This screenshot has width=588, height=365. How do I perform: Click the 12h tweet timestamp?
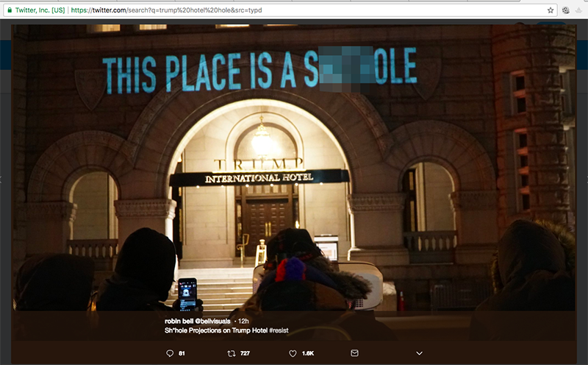pos(243,321)
